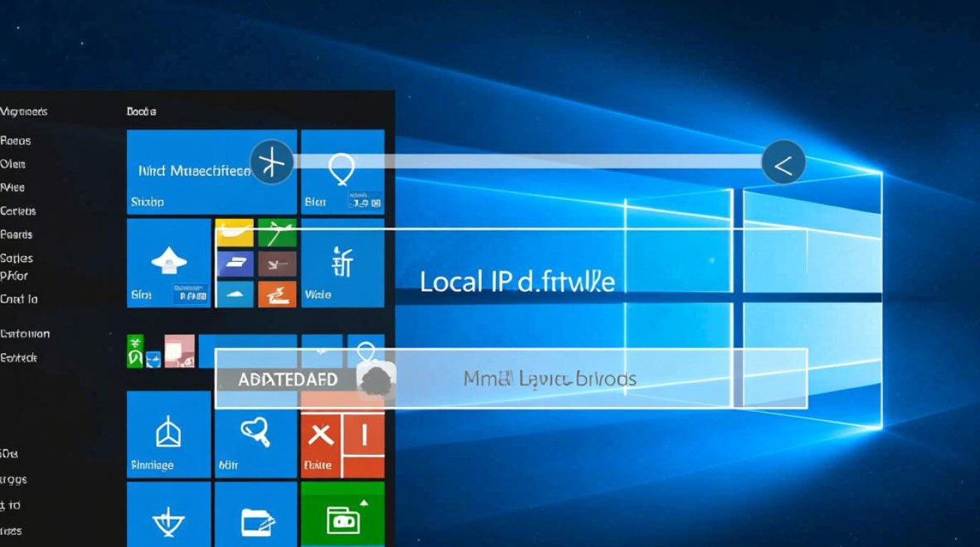The height and width of the screenshot is (547, 980).
Task: Click the Bien tile with balloon icon
Action: tap(342, 172)
